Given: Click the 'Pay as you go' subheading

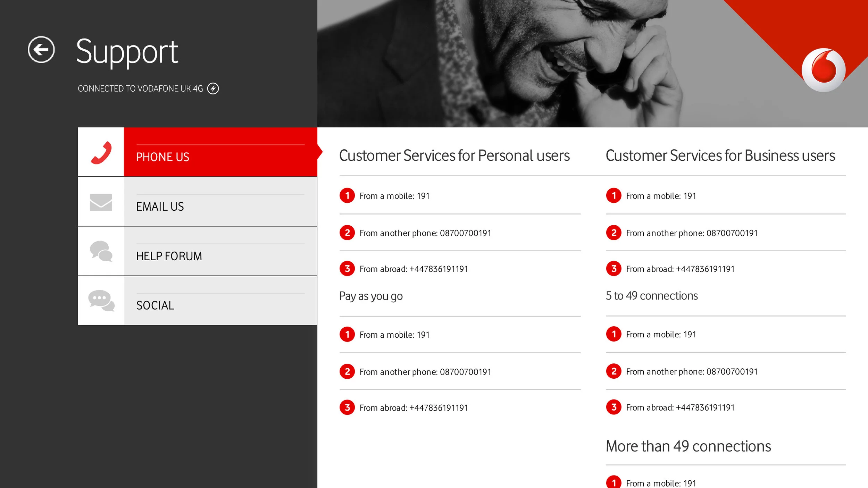Looking at the screenshot, I should (x=371, y=296).
